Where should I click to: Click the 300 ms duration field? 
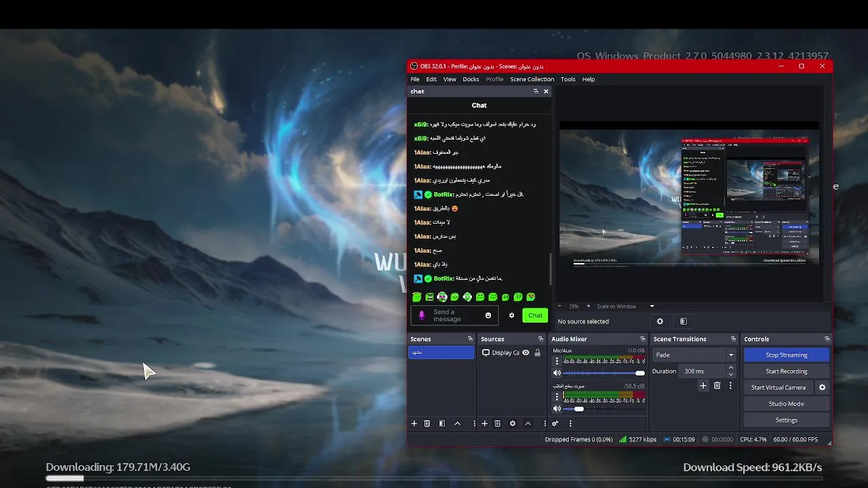(703, 371)
